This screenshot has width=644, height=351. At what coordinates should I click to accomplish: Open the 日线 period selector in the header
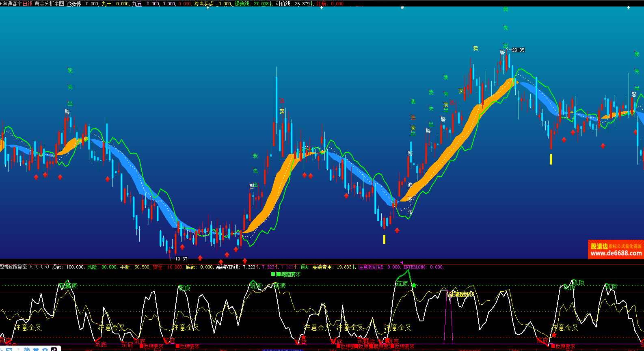(28, 4)
